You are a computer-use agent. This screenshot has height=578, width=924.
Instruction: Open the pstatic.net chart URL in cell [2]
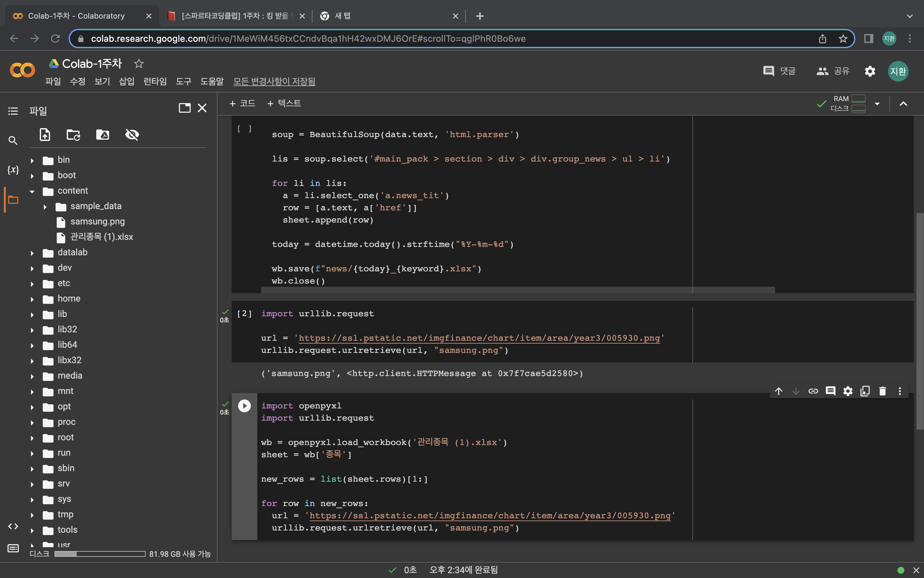pyautogui.click(x=479, y=338)
